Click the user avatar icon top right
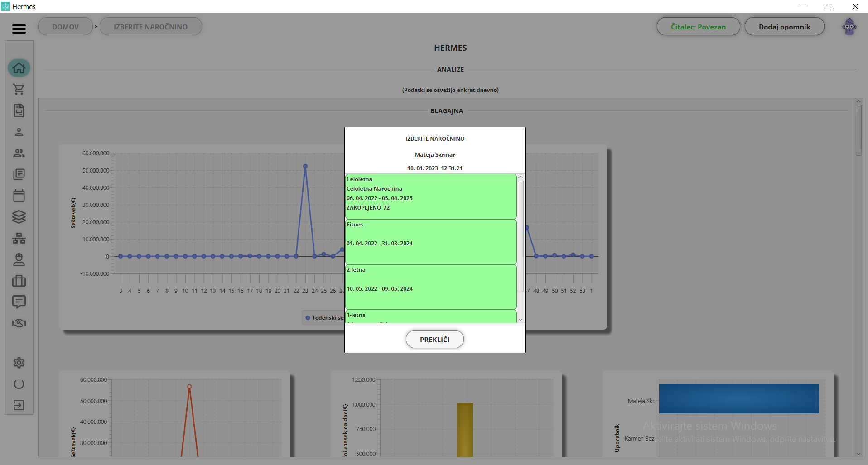This screenshot has width=868, height=465. pyautogui.click(x=849, y=27)
